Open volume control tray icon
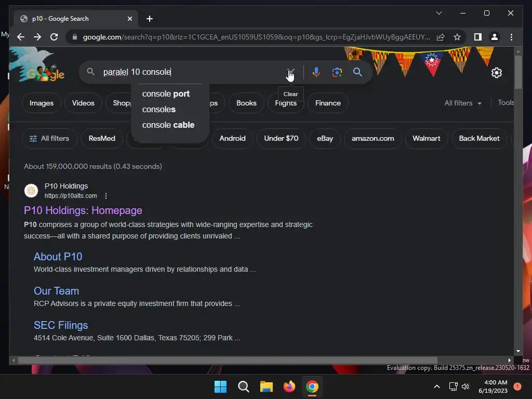 (465, 387)
